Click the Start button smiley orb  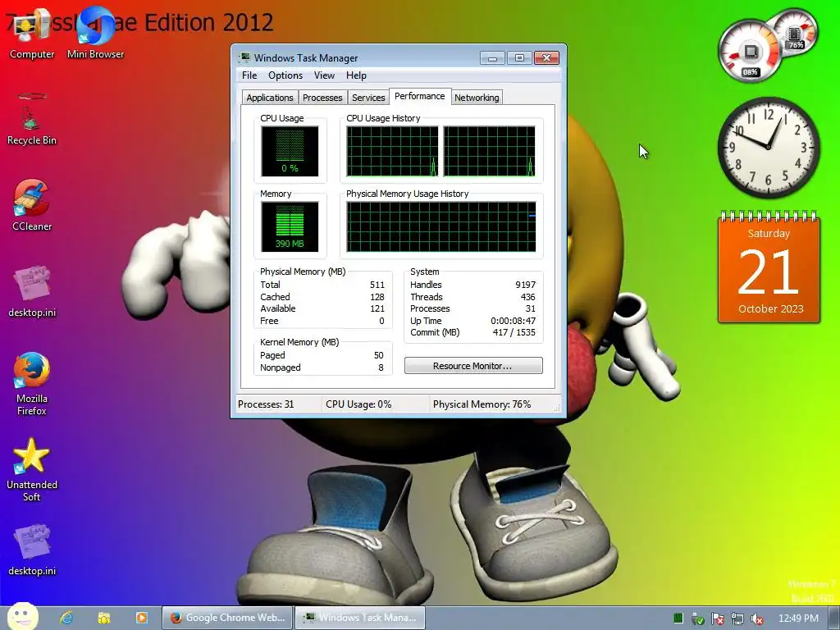point(22,617)
